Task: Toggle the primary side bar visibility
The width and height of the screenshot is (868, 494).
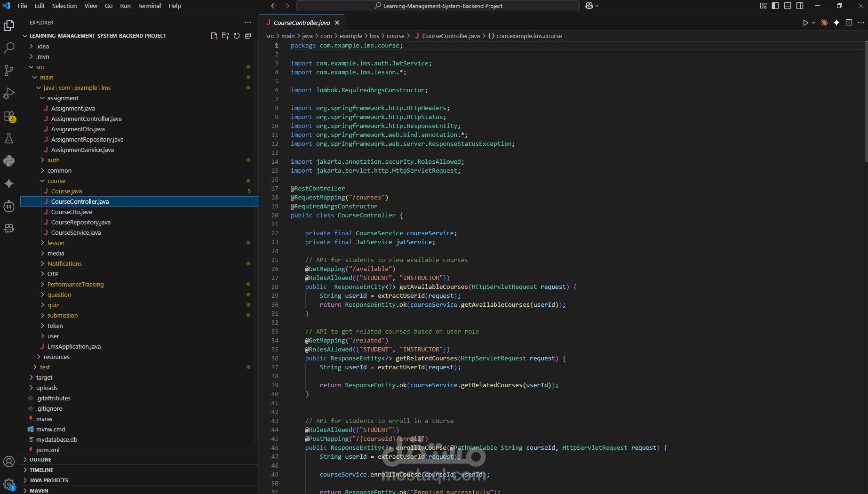Action: point(775,6)
